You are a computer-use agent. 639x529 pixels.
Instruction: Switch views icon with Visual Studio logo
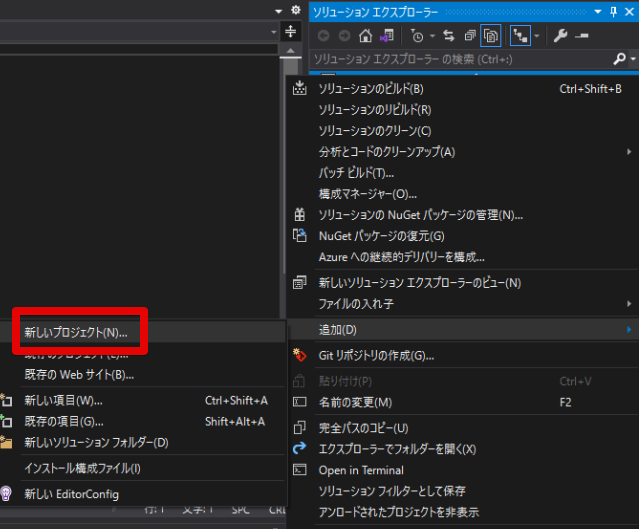click(x=387, y=36)
